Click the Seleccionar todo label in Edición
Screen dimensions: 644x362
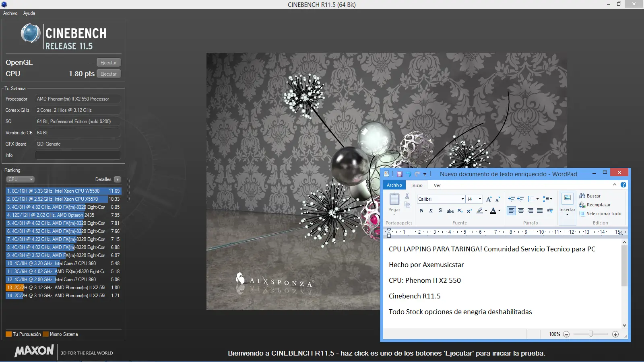point(604,214)
